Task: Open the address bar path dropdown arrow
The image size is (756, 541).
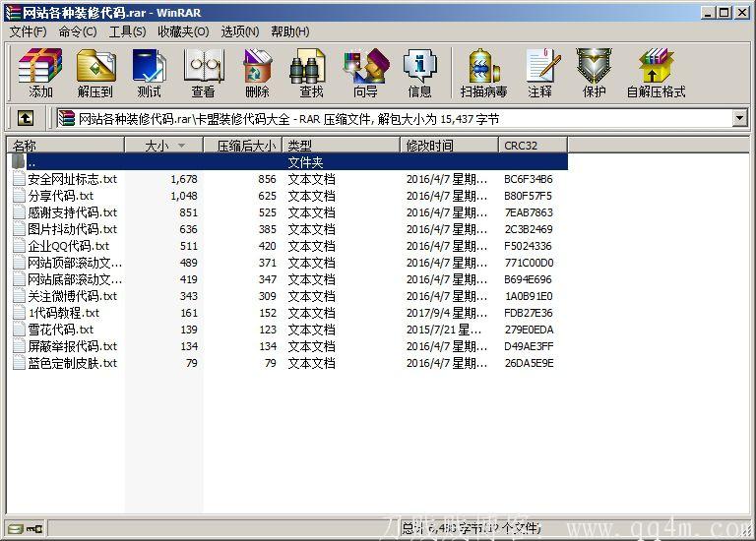Action: 739,118
